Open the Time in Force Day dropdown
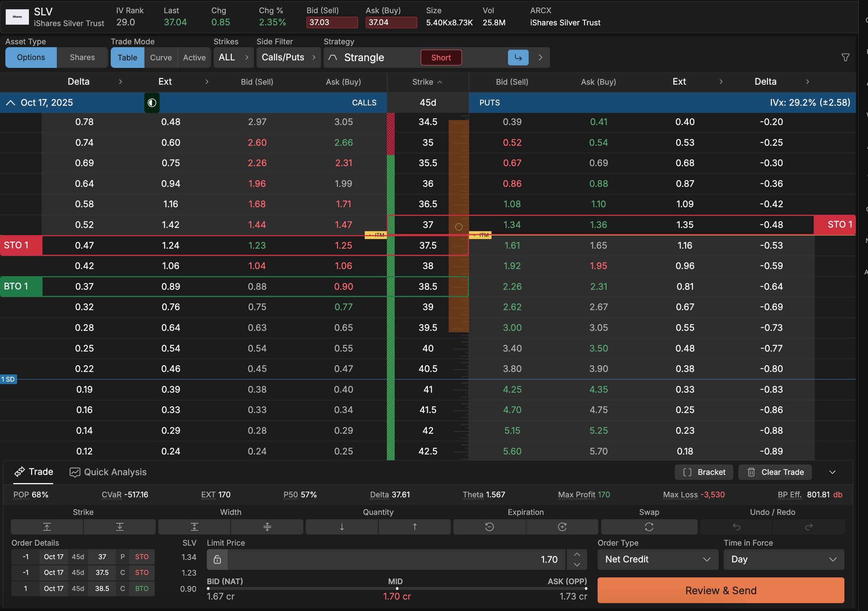This screenshot has width=868, height=611. (x=783, y=559)
